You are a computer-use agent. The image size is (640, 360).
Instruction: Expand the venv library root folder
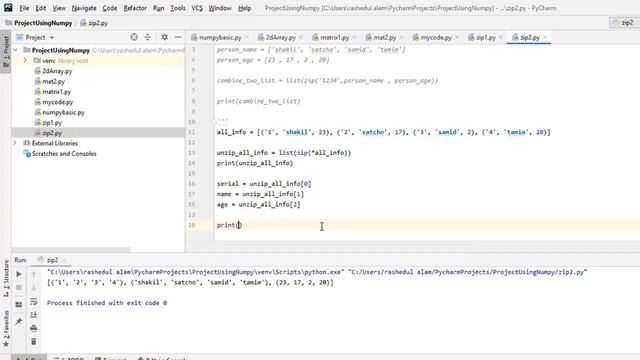[25, 60]
